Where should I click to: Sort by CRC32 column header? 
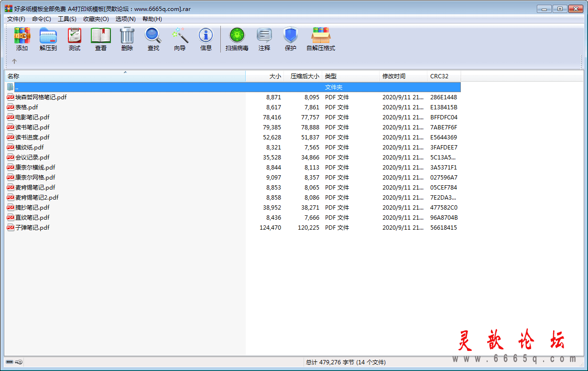tap(444, 76)
